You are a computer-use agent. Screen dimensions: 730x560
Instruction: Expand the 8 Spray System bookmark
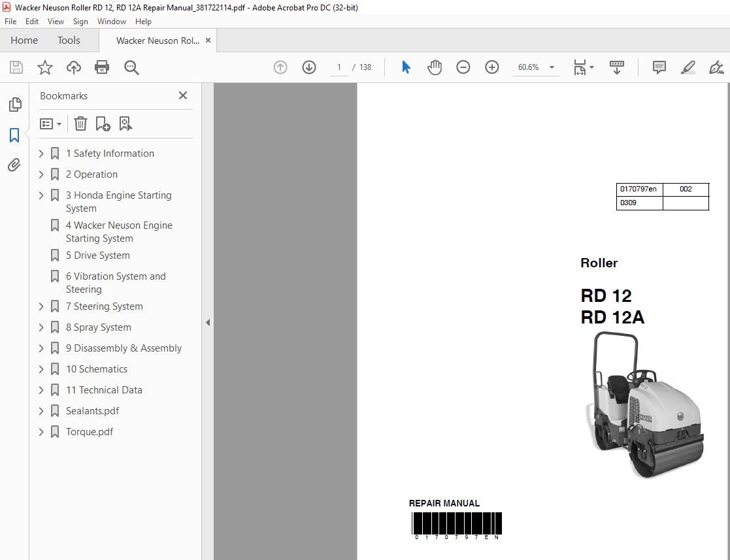pyautogui.click(x=41, y=328)
